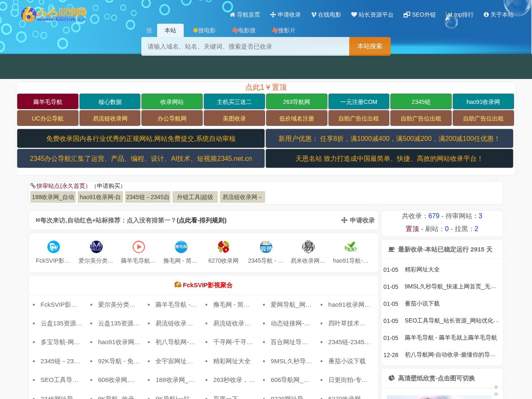532x399 pixels.
Task: Select the 爱尔美分类 circular logo icon
Action: click(96, 246)
